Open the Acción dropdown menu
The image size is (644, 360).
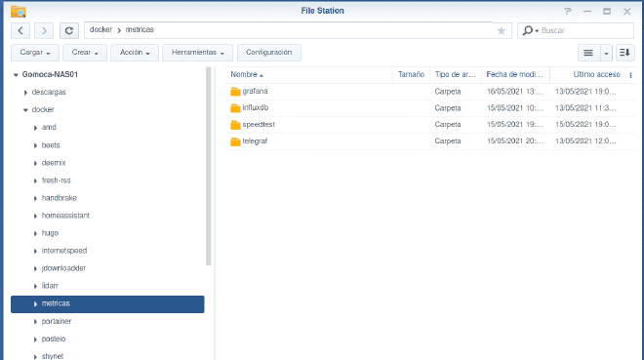tap(135, 53)
